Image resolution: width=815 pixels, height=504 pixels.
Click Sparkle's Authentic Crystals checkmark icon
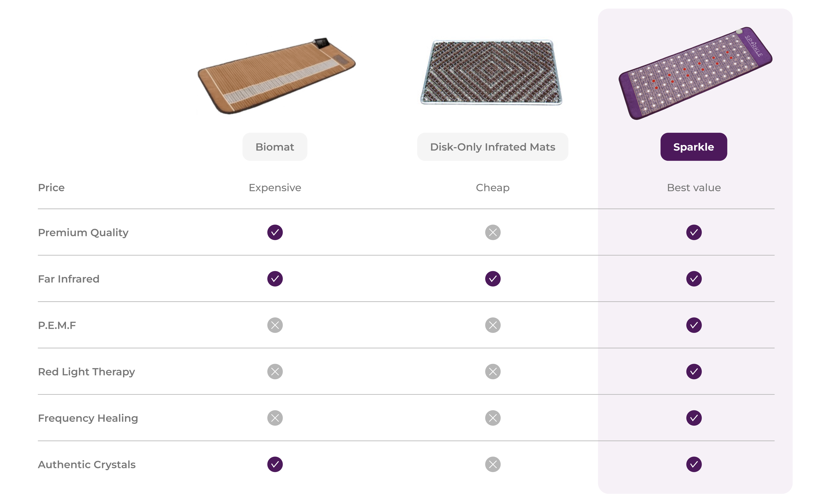694,464
